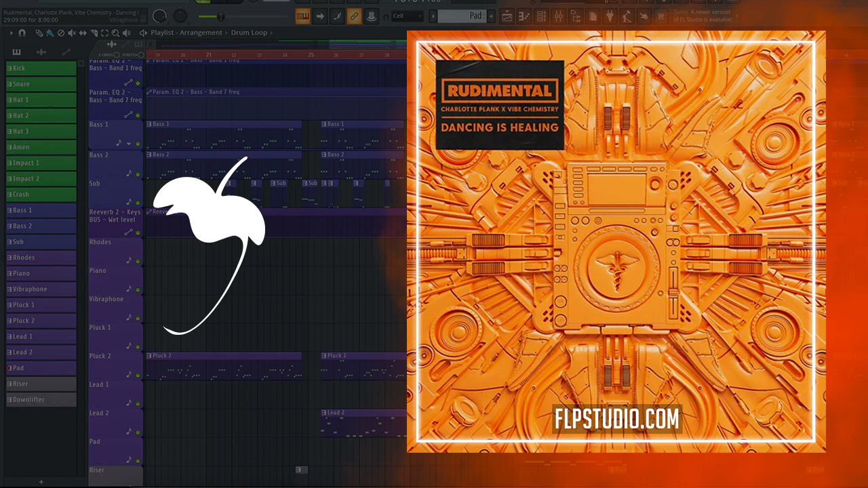Mute the Vibraphone track
Screen dimensions: 868x488
pos(138,318)
